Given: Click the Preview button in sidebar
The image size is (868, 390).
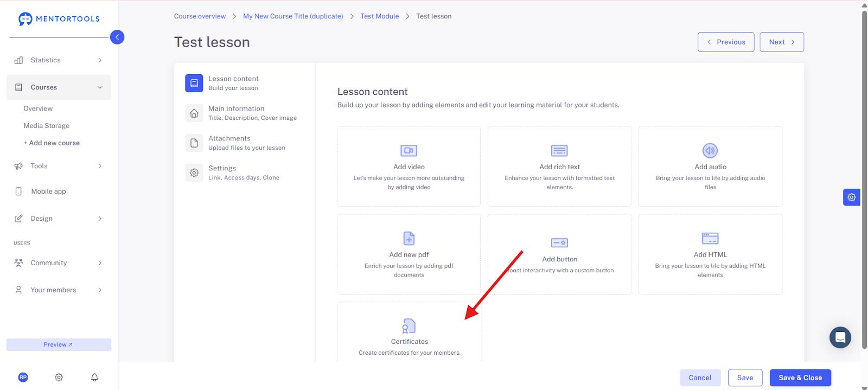Looking at the screenshot, I should pyautogui.click(x=59, y=345).
